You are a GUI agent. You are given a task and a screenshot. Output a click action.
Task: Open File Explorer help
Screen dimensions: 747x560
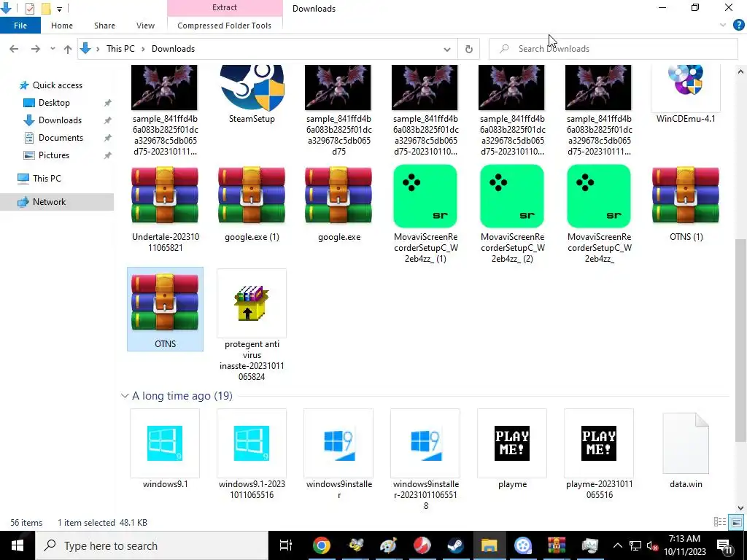pyautogui.click(x=738, y=26)
